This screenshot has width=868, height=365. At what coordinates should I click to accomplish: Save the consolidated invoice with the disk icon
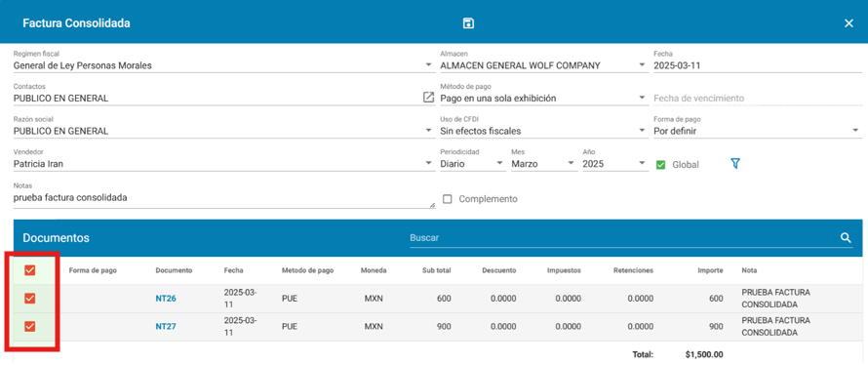point(468,23)
